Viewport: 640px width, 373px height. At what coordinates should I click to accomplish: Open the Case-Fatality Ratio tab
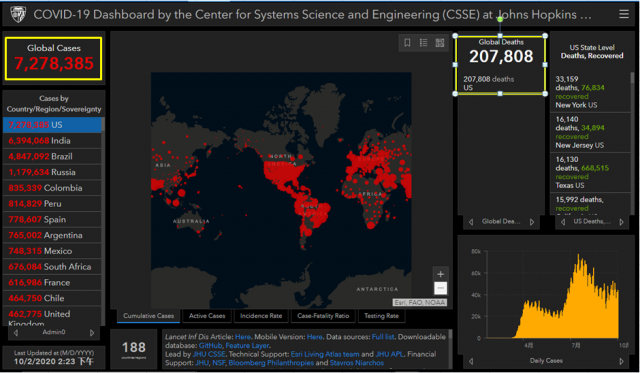pos(323,316)
